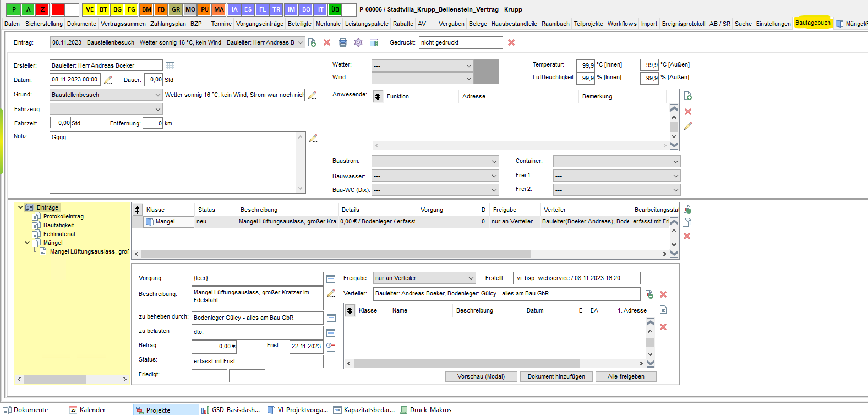The image size is (868, 416).
Task: Clear Gedruckt field with red X
Action: coord(511,42)
